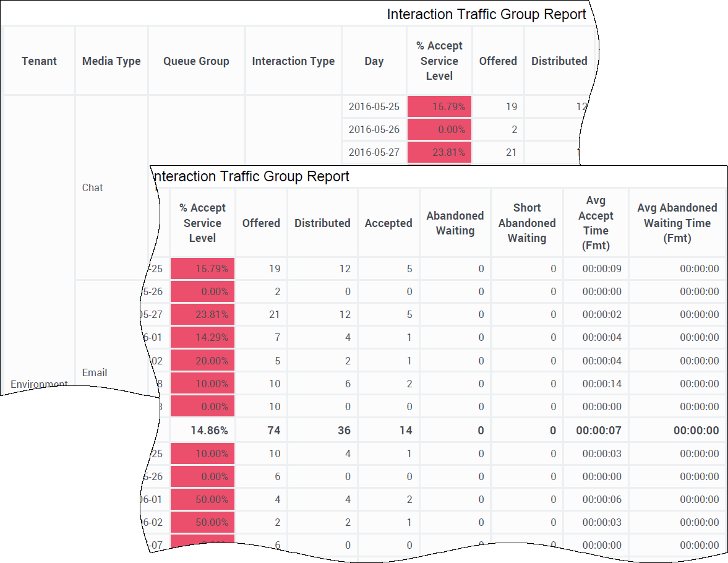Select the 50.00% cell in the 00:00:06 row
The image size is (728, 563).
click(x=202, y=499)
